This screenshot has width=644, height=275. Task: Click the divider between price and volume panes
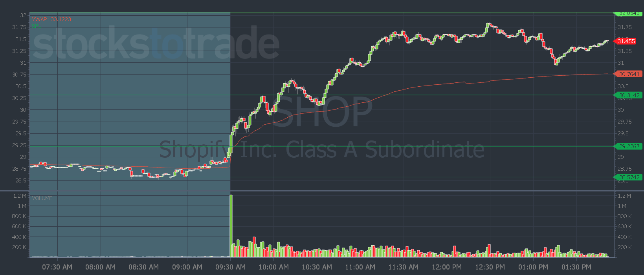click(x=322, y=191)
